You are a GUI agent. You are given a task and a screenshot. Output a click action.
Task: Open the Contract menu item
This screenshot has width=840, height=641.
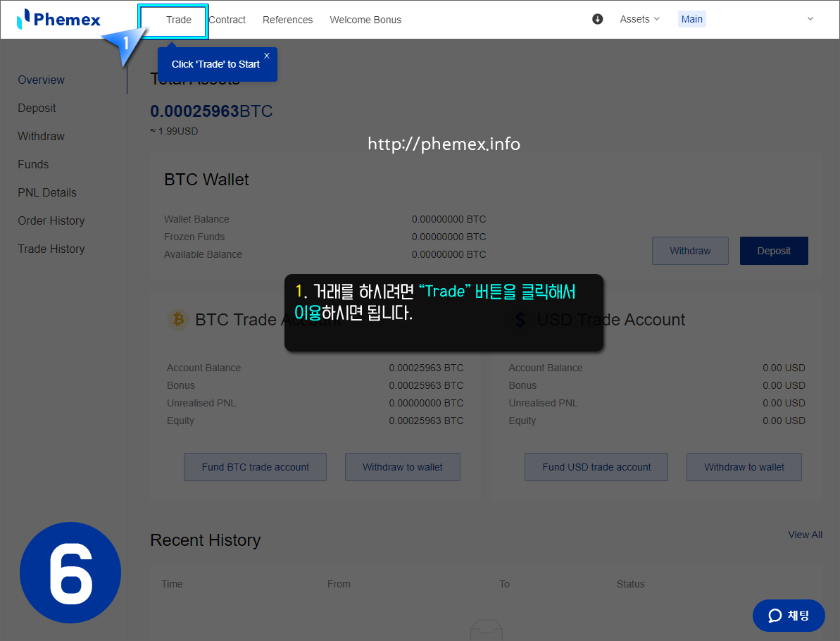point(227,20)
